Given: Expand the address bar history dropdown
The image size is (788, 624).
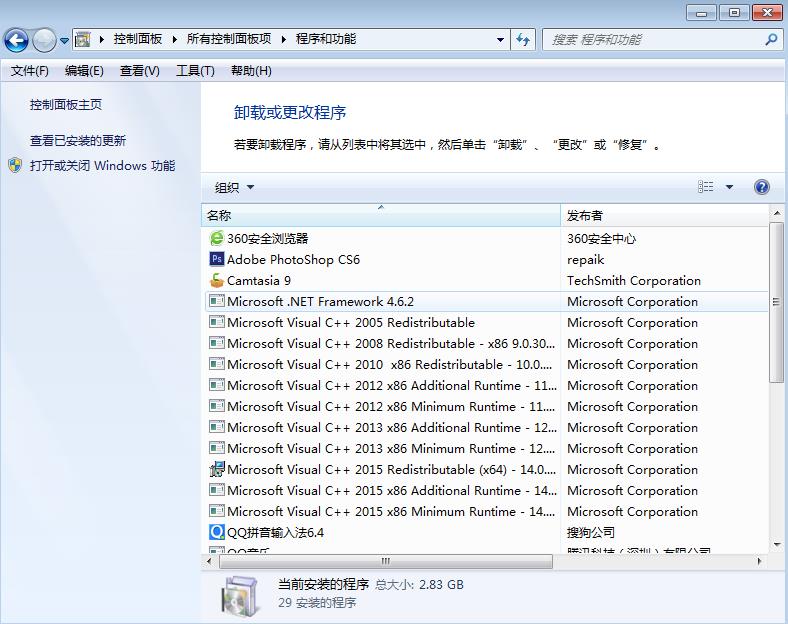Looking at the screenshot, I should (500, 40).
